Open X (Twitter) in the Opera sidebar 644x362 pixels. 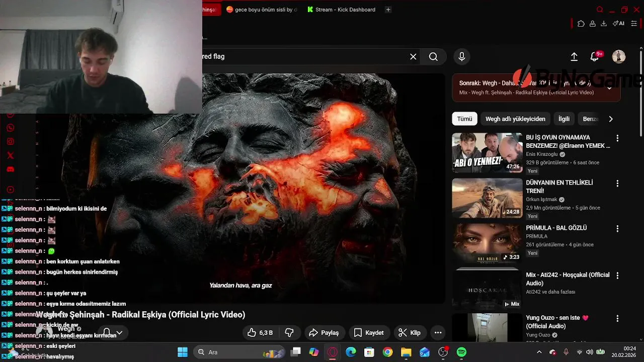[11, 156]
